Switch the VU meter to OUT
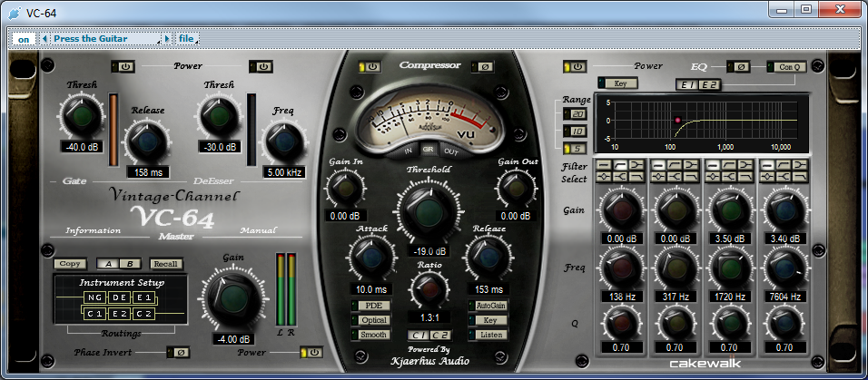Image resolution: width=868 pixels, height=380 pixels. [450, 151]
